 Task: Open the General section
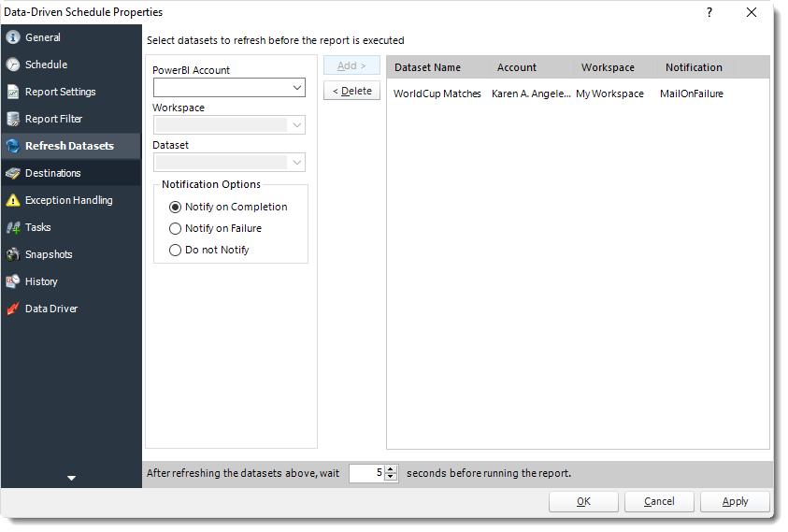pyautogui.click(x=71, y=37)
